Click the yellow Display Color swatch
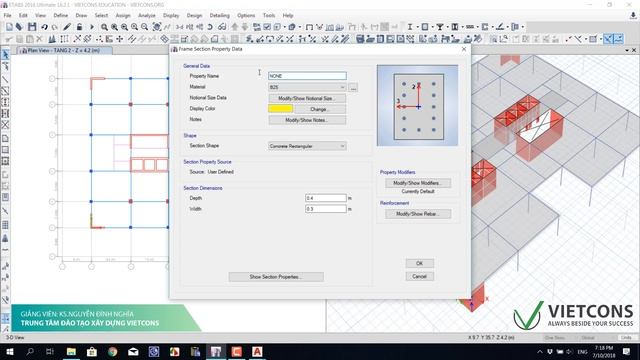Screen dimensions: 640x360 pos(280,109)
